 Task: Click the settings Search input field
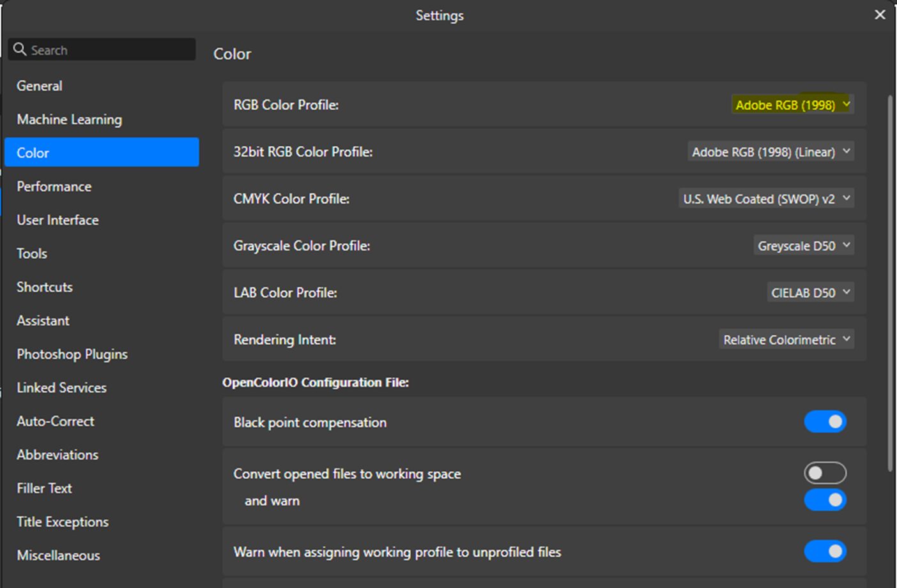tap(102, 49)
